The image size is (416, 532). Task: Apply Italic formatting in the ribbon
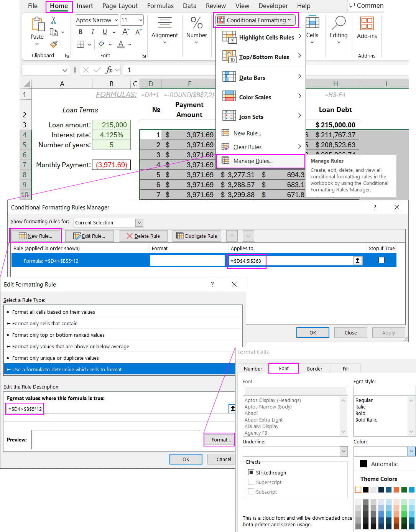point(92,32)
